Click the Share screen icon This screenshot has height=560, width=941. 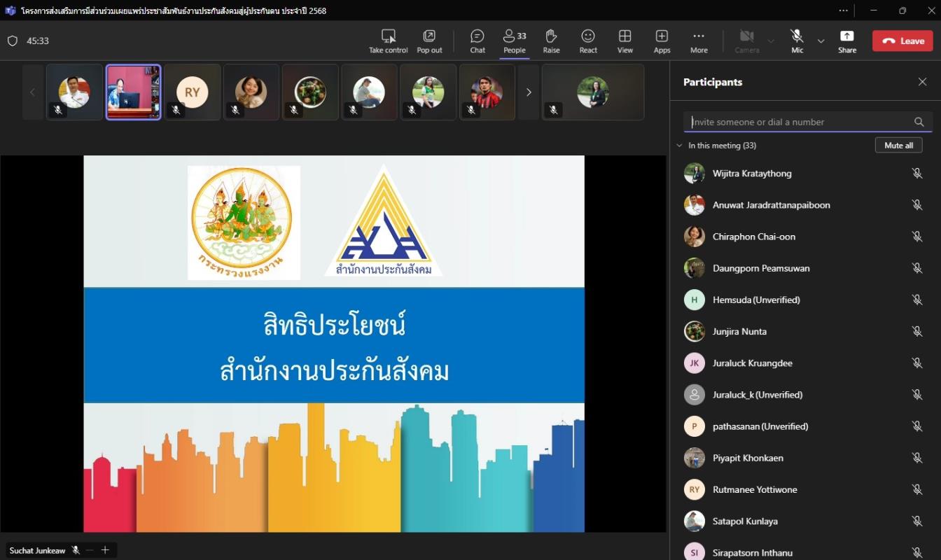click(846, 41)
